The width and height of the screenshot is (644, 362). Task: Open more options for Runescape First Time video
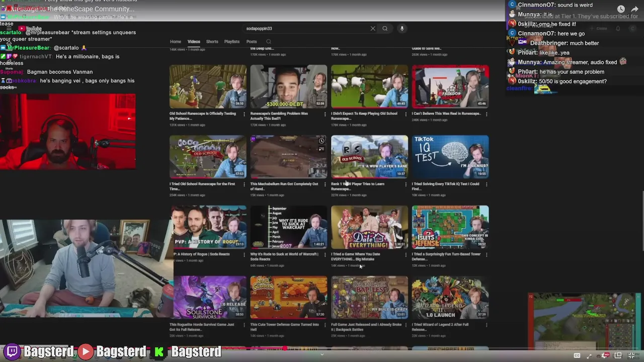coord(244,185)
